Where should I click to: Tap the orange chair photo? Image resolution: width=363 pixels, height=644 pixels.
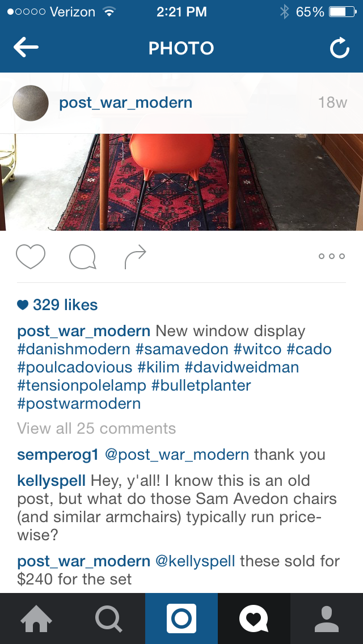(181, 182)
